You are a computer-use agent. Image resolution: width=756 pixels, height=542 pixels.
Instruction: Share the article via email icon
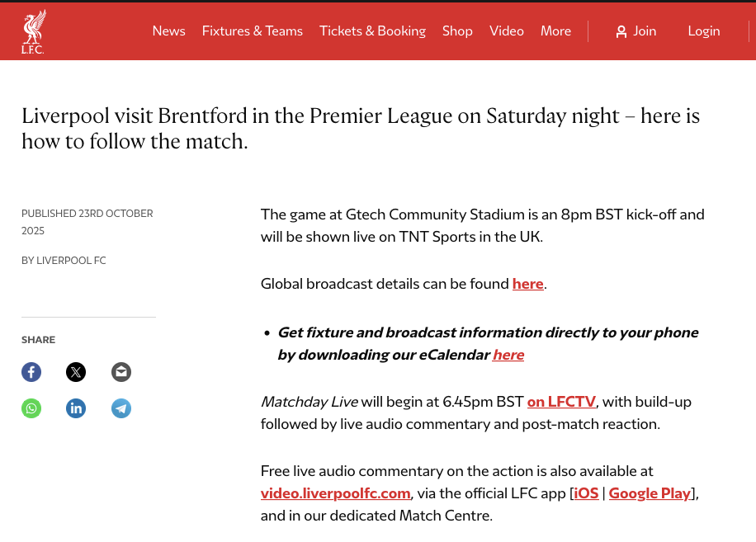[x=121, y=372]
